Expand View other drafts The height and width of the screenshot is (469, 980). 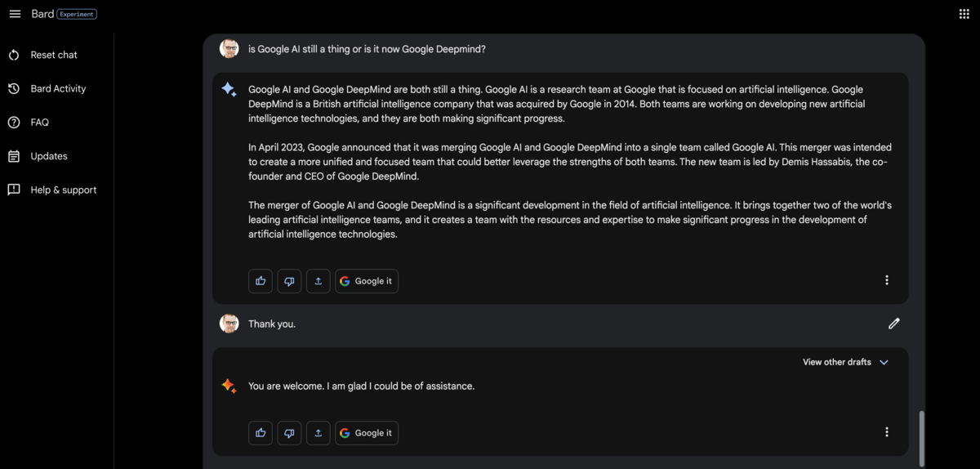(845, 362)
